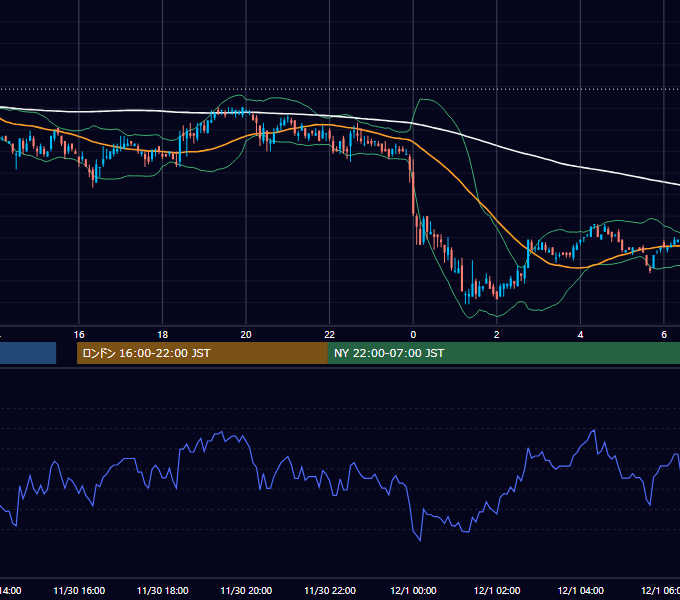The height and width of the screenshot is (600, 680).
Task: Select the 11/30 18:00 time label
Action: pyautogui.click(x=163, y=590)
